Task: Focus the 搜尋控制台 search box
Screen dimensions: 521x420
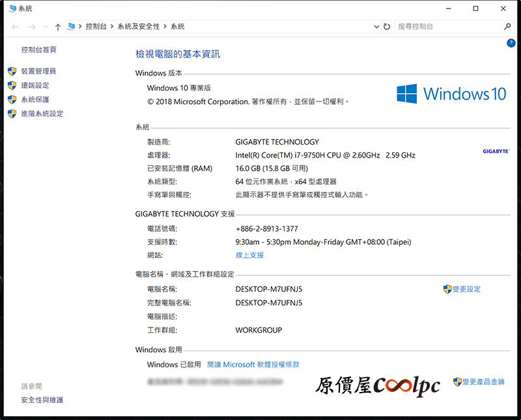Action: (x=449, y=27)
